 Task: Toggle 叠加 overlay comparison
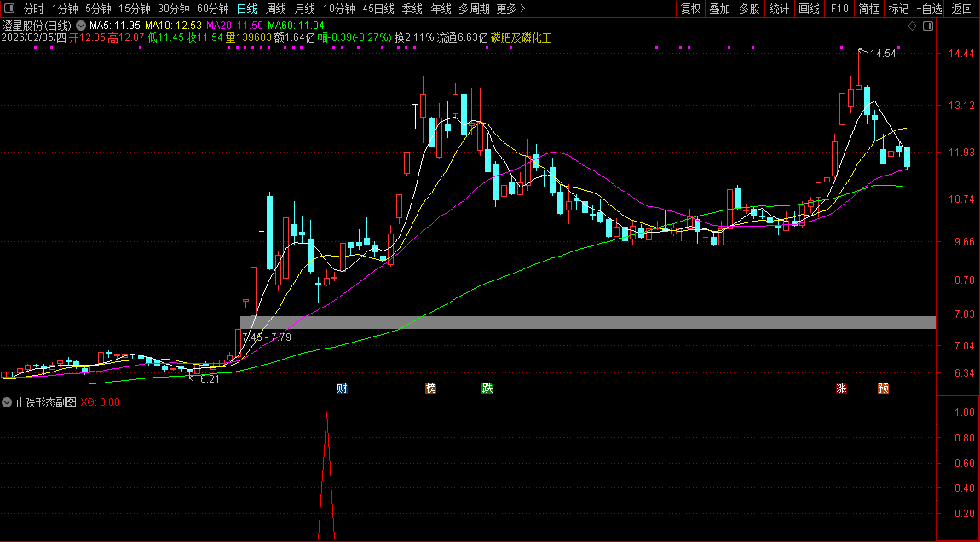click(x=719, y=9)
